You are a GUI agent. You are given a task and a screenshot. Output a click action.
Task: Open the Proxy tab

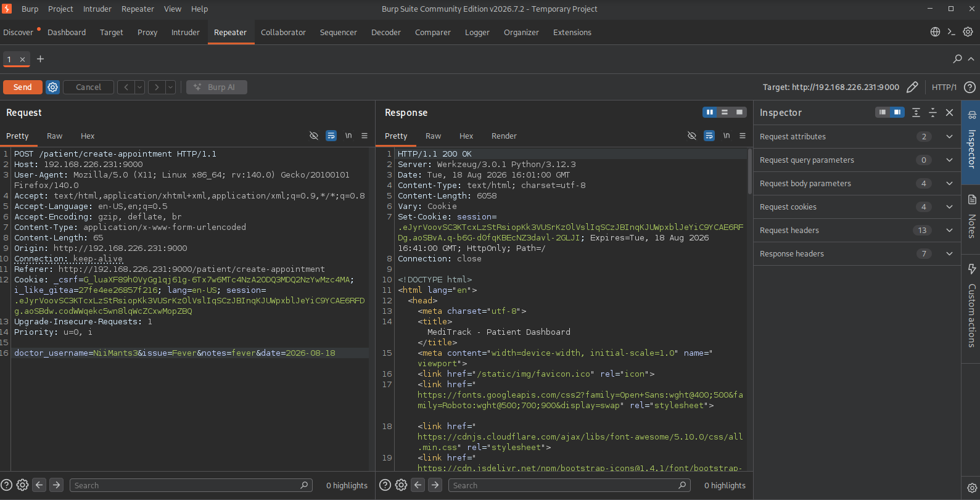(x=147, y=32)
